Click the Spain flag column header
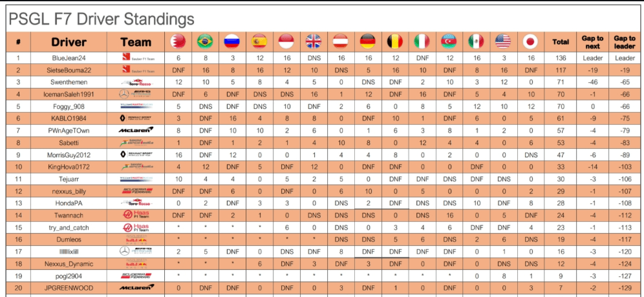Screen dimensions: 644x297 tap(259, 41)
